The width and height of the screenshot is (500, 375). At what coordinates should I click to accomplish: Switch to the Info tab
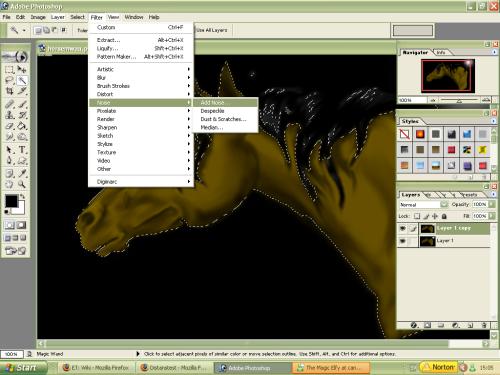[441, 52]
